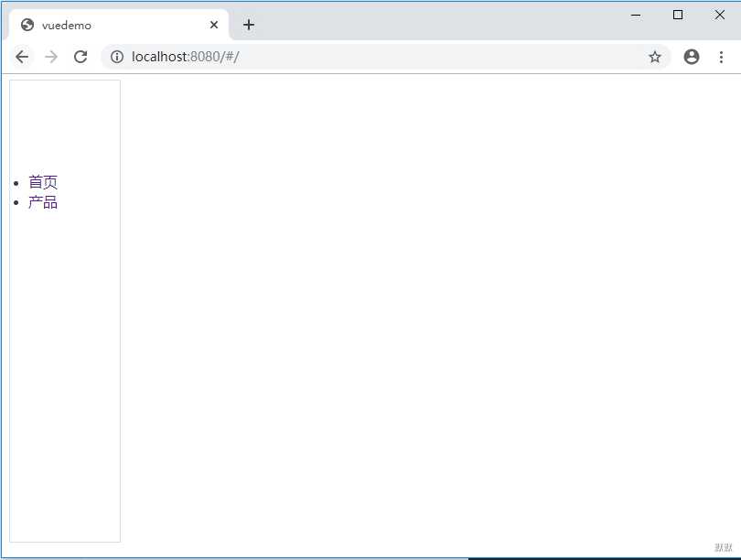The image size is (741, 560).
Task: Close the browser window
Action: [719, 16]
